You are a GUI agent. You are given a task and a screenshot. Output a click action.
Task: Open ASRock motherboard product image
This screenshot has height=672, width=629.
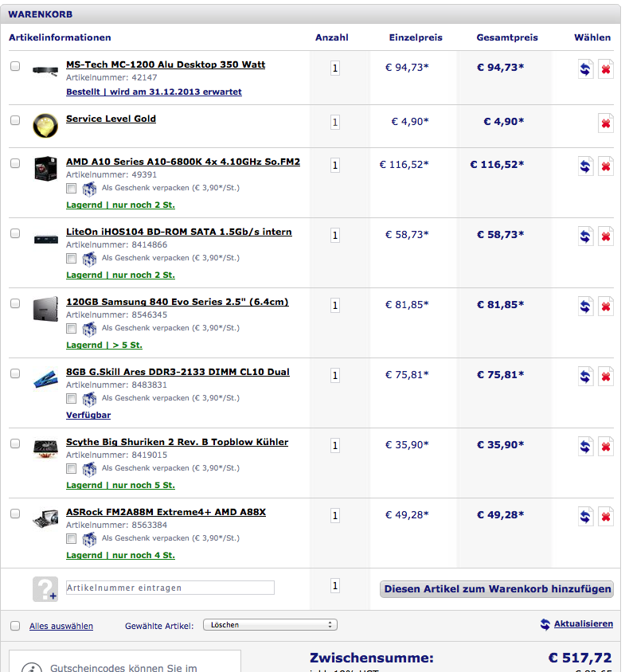(x=45, y=518)
